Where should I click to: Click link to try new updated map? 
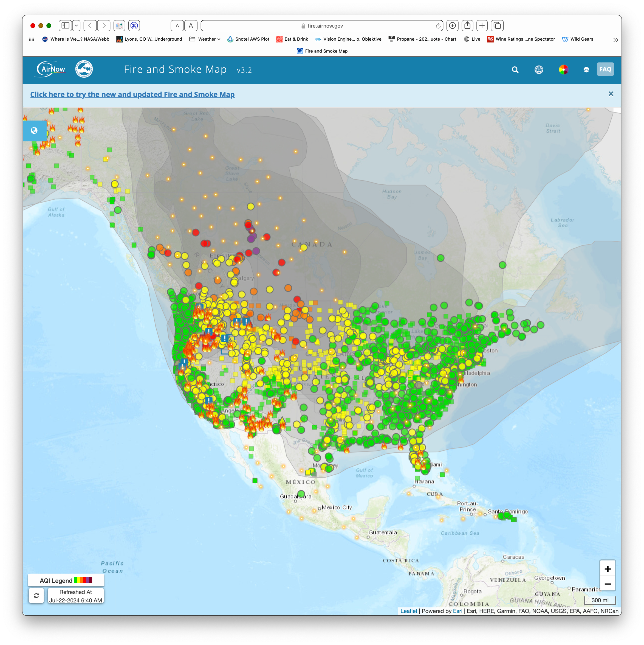[x=132, y=94]
